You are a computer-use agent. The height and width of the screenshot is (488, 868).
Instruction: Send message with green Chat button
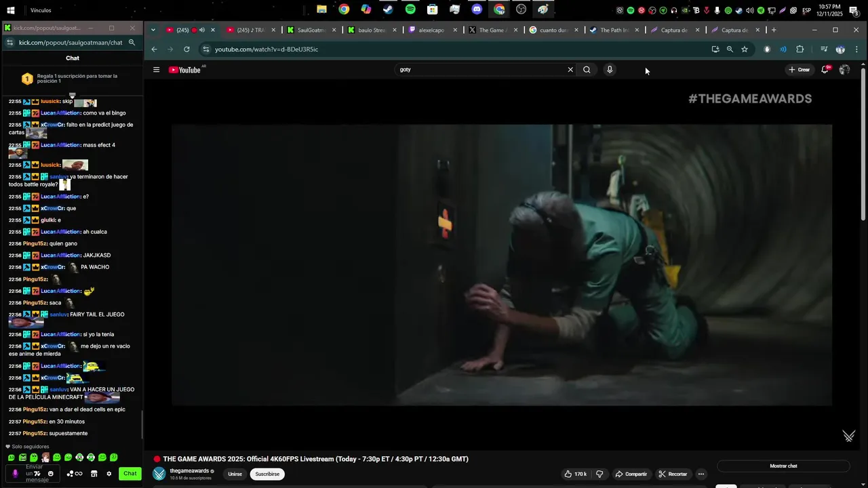(x=130, y=474)
